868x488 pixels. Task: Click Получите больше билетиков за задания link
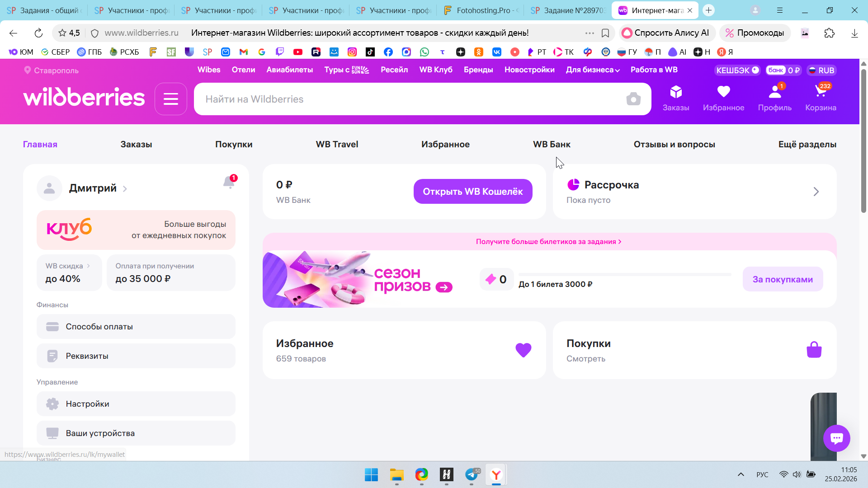pyautogui.click(x=548, y=242)
